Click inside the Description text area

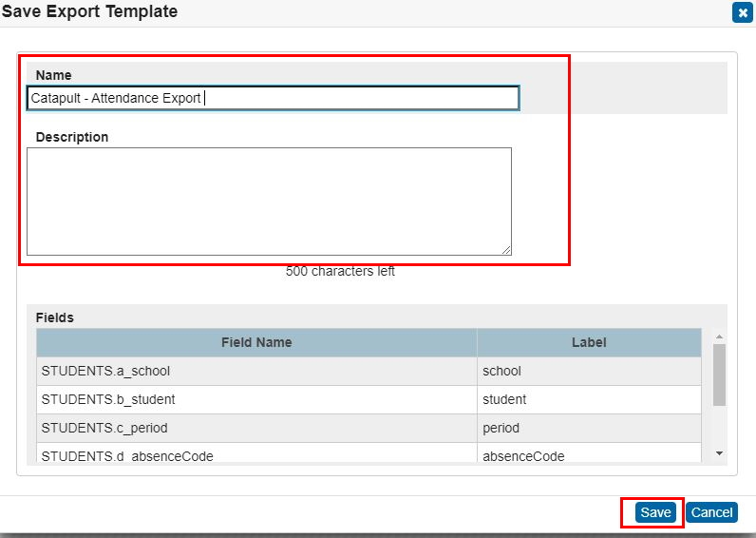click(269, 202)
